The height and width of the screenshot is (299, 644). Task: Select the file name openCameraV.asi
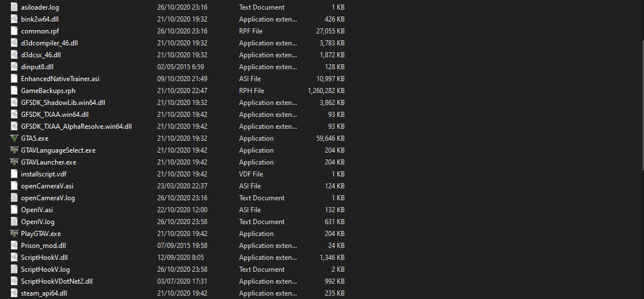coord(47,186)
